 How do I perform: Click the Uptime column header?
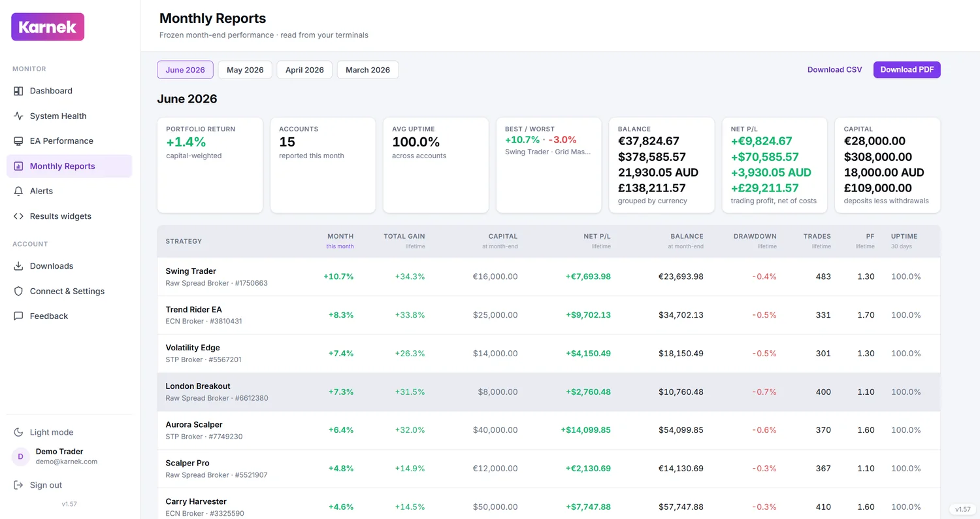[x=904, y=237]
